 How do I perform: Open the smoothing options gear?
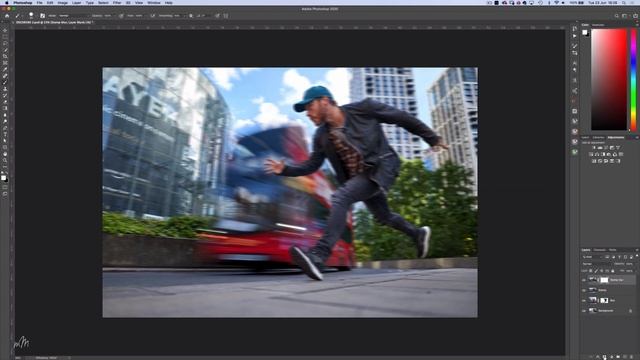[191, 16]
